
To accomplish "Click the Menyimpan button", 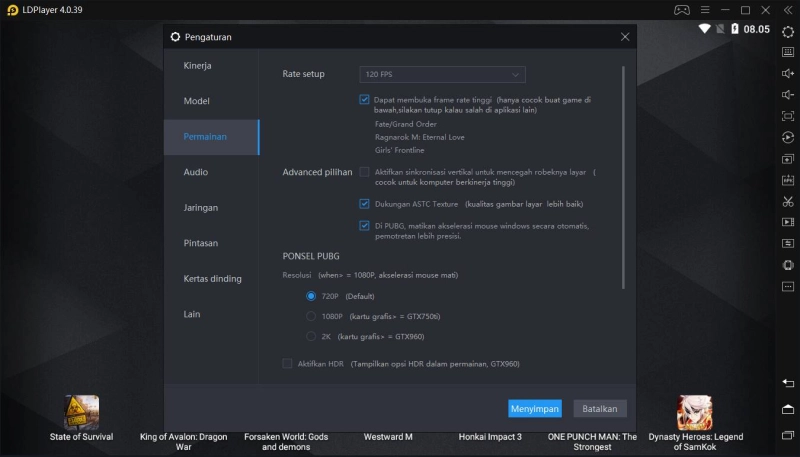I will [x=534, y=408].
